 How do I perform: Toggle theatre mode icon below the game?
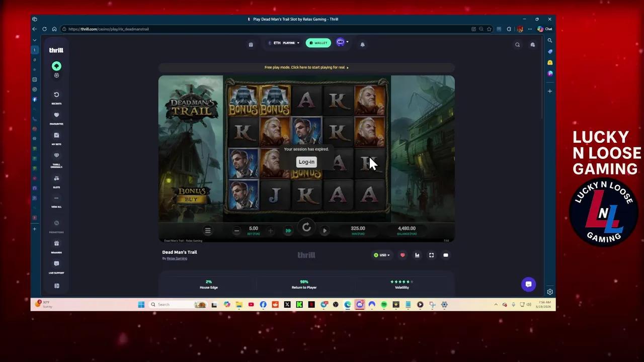tap(446, 255)
